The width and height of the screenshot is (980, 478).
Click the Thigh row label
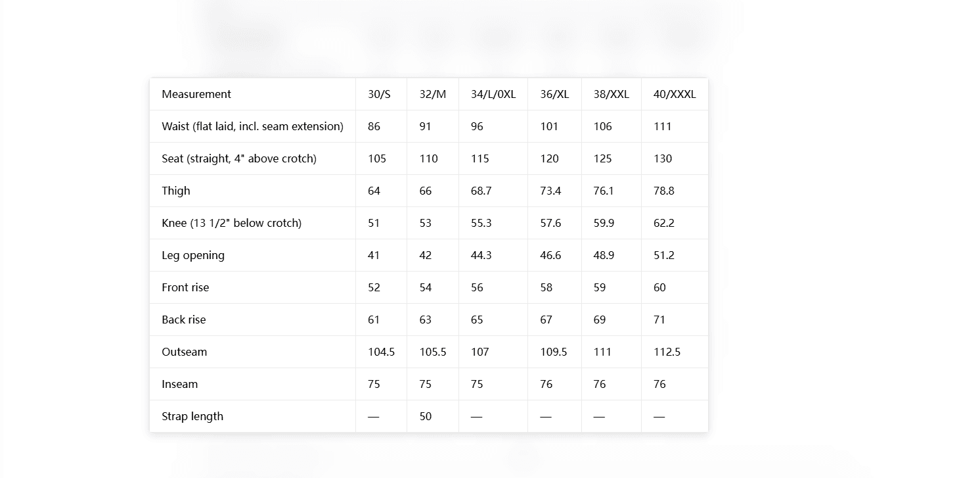coord(176,191)
